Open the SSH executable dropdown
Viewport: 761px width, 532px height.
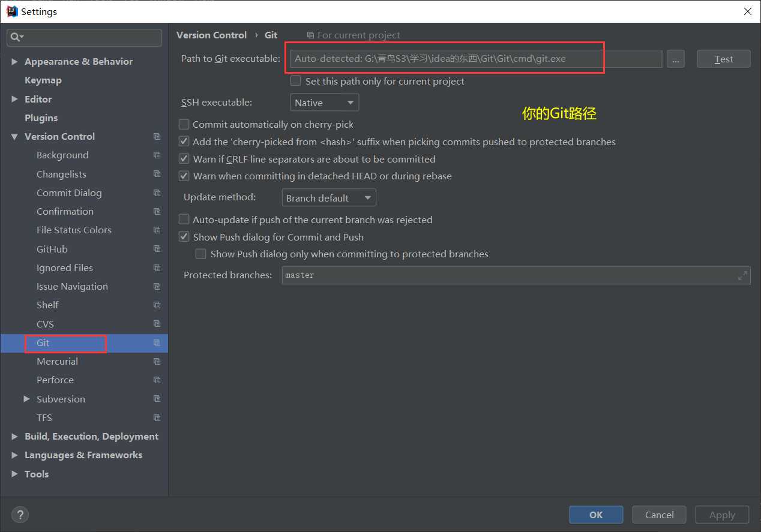(x=324, y=103)
